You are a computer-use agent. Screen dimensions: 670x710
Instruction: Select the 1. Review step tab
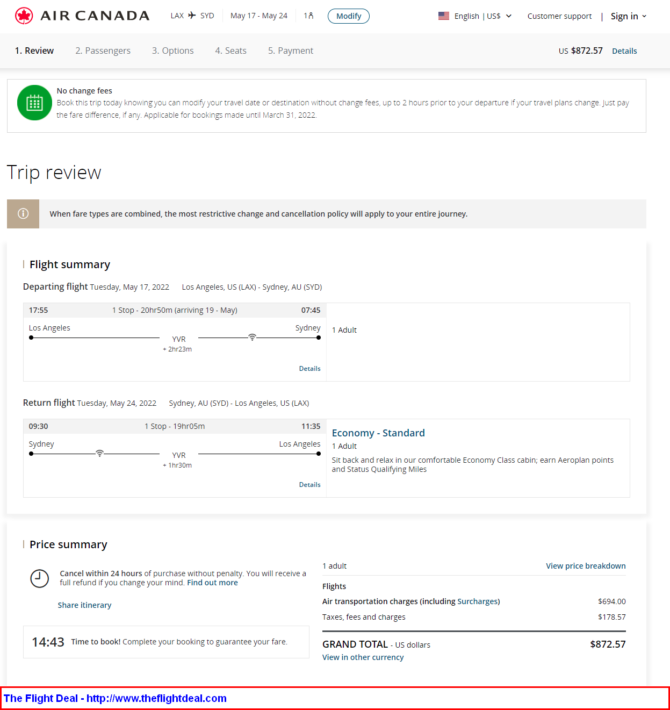pos(34,51)
